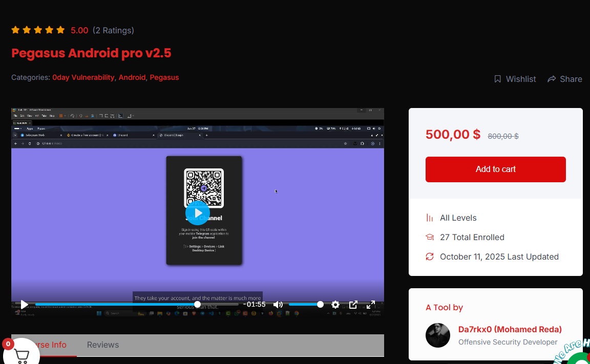Click the -01:55 remaining time display
Screen dimensions: 590x364
255,304
